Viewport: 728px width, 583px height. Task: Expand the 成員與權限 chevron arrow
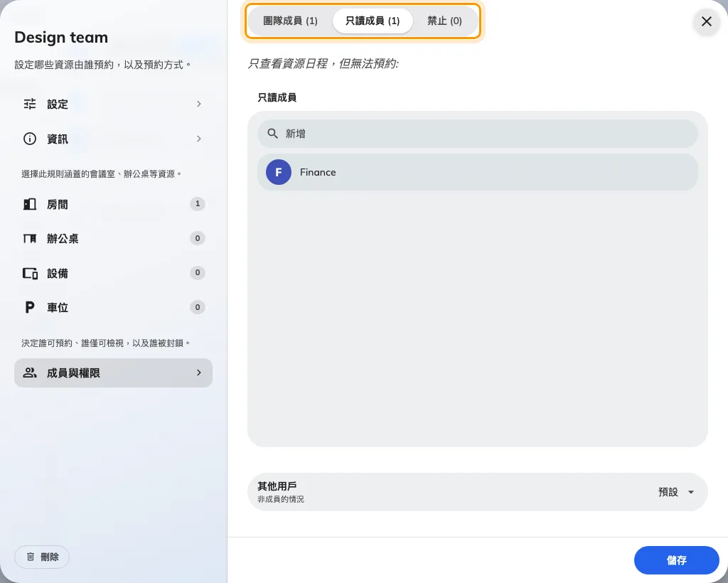pos(199,373)
